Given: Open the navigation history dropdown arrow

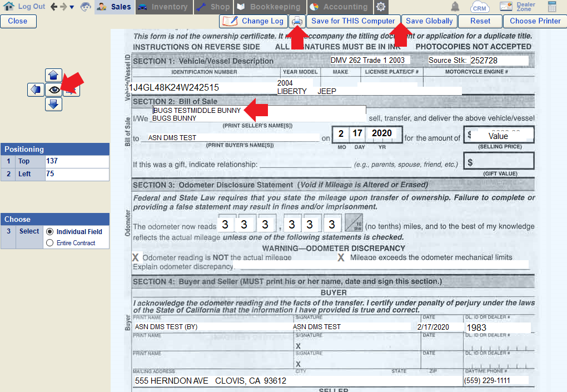Looking at the screenshot, I should [x=72, y=7].
